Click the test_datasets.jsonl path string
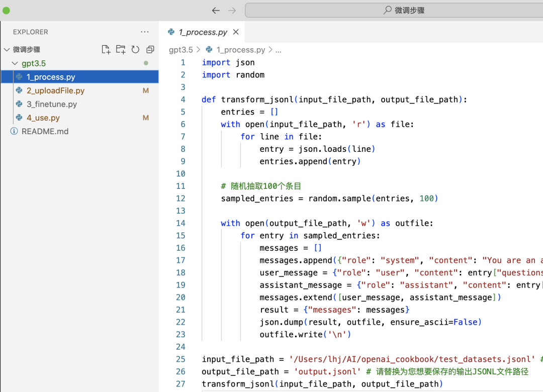 (x=412, y=359)
